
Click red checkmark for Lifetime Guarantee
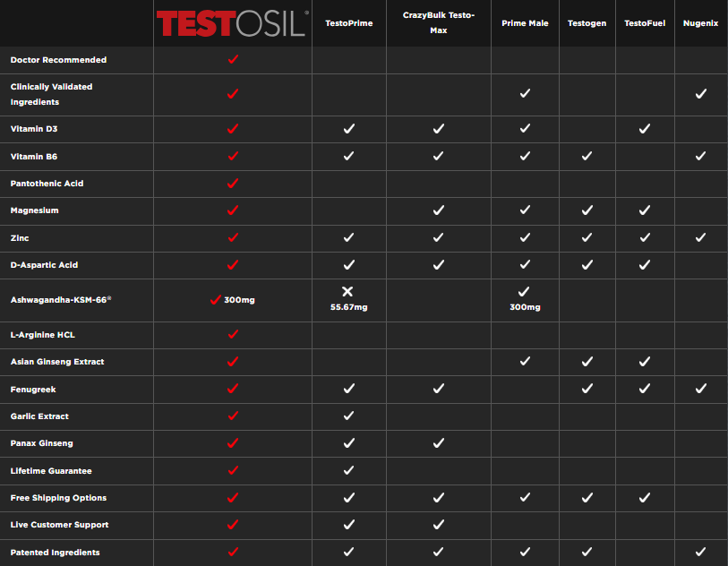(x=233, y=470)
